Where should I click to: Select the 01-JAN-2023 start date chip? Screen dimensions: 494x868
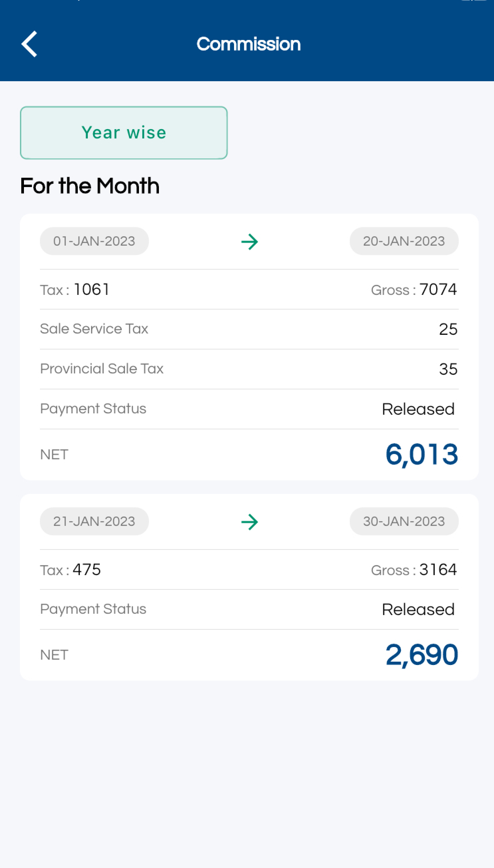94,241
